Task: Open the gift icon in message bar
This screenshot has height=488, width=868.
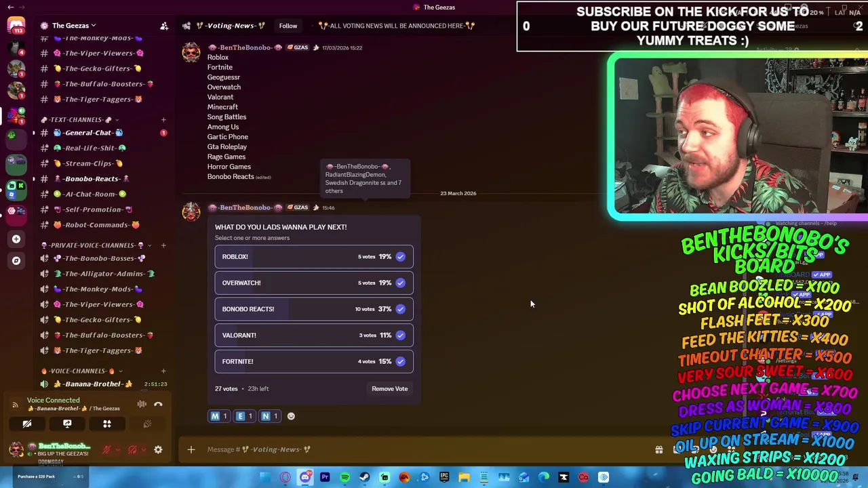Action: pos(658,449)
